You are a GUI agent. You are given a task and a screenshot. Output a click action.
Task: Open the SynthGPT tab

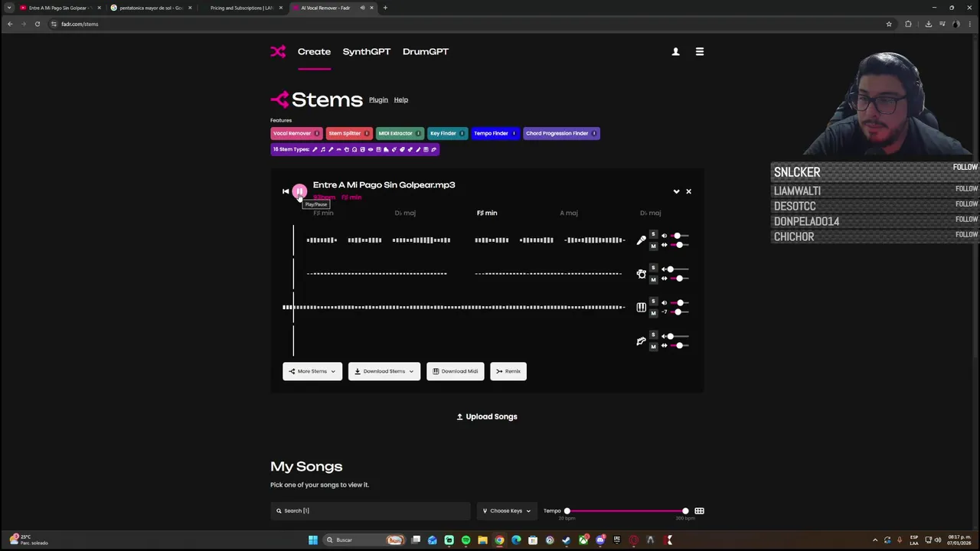pos(367,51)
